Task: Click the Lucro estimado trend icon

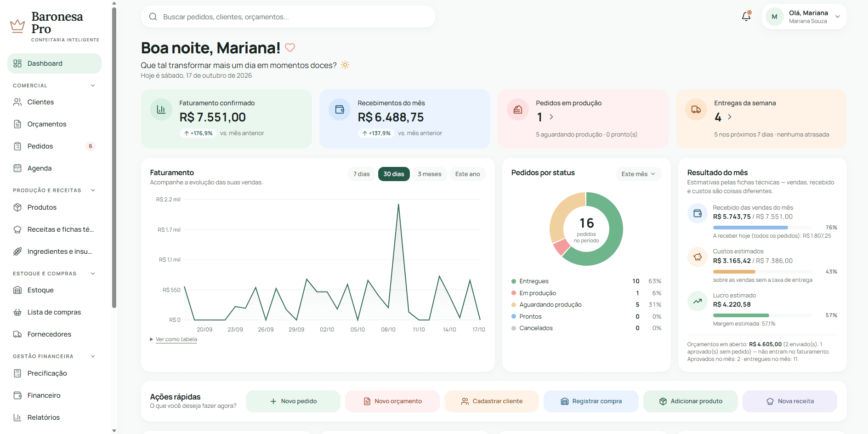Action: (698, 301)
